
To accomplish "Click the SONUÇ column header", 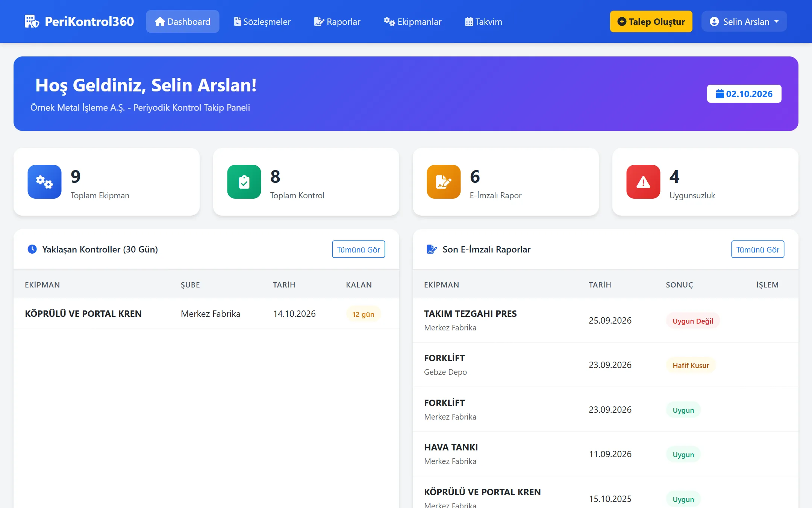I will [679, 285].
